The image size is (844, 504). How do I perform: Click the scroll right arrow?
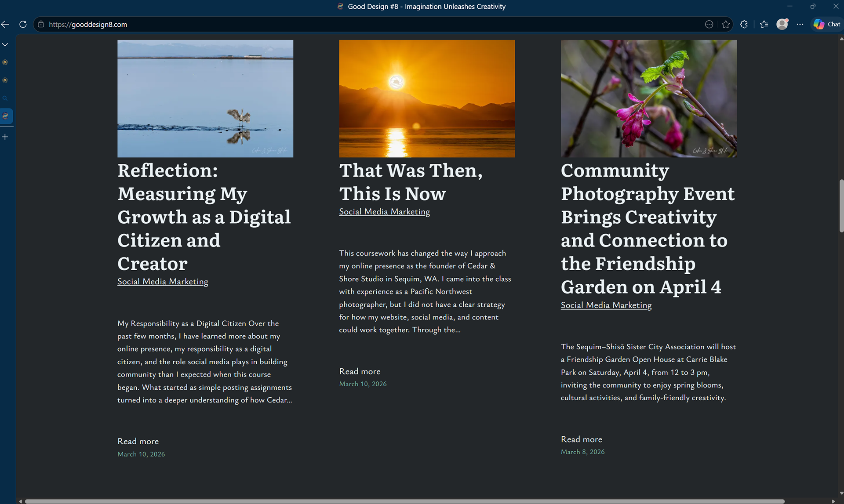pos(833,501)
